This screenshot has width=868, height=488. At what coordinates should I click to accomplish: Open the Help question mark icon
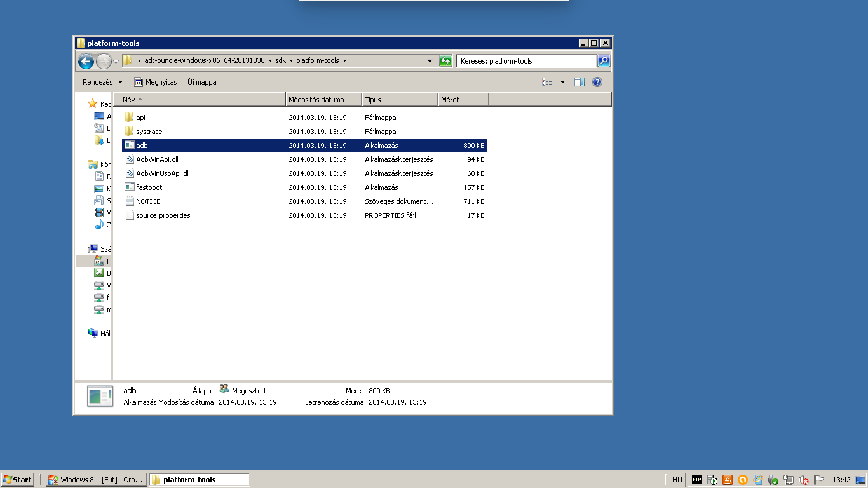pyautogui.click(x=597, y=82)
